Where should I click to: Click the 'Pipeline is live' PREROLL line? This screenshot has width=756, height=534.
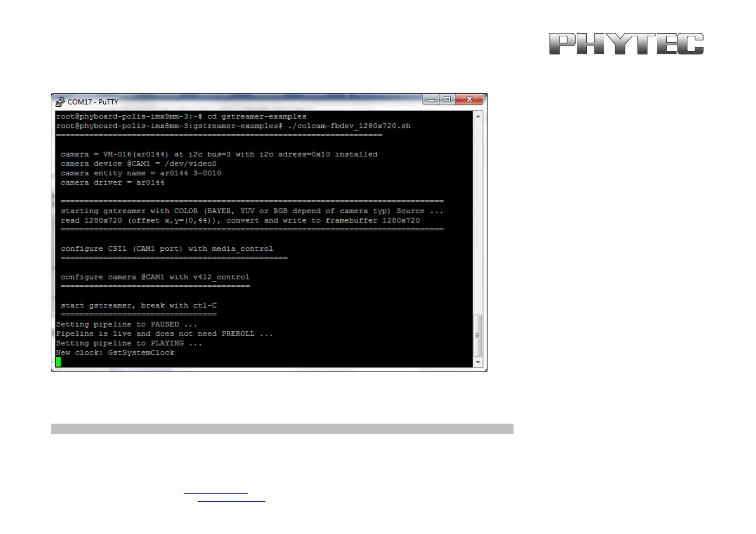point(164,334)
